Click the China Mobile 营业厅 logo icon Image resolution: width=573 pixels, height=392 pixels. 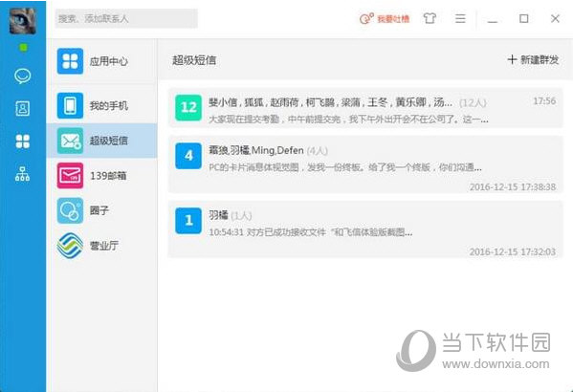tap(70, 246)
